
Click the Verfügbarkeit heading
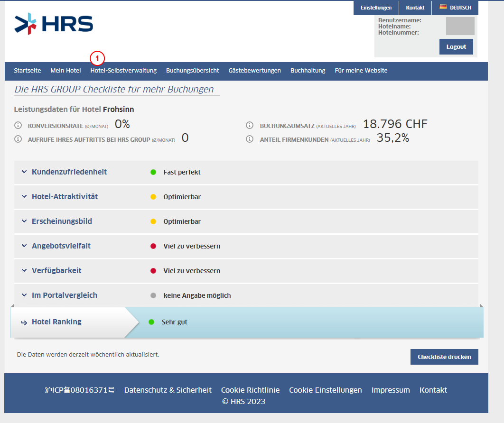pos(56,270)
